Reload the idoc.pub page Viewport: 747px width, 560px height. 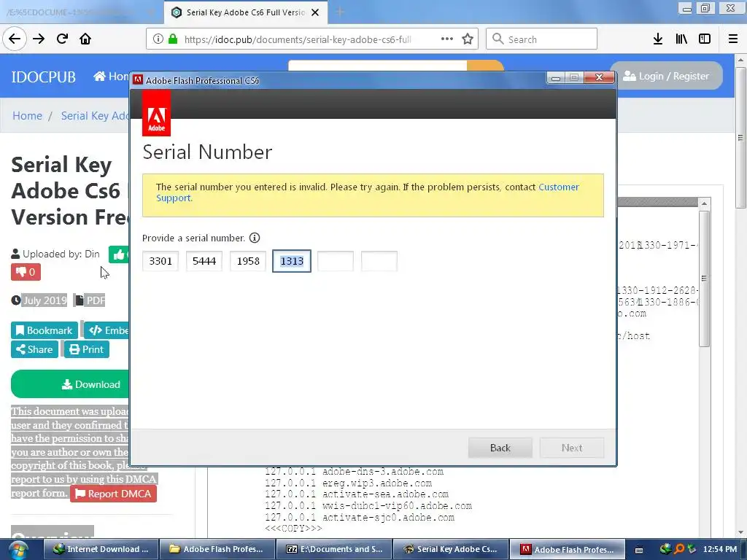coord(62,39)
